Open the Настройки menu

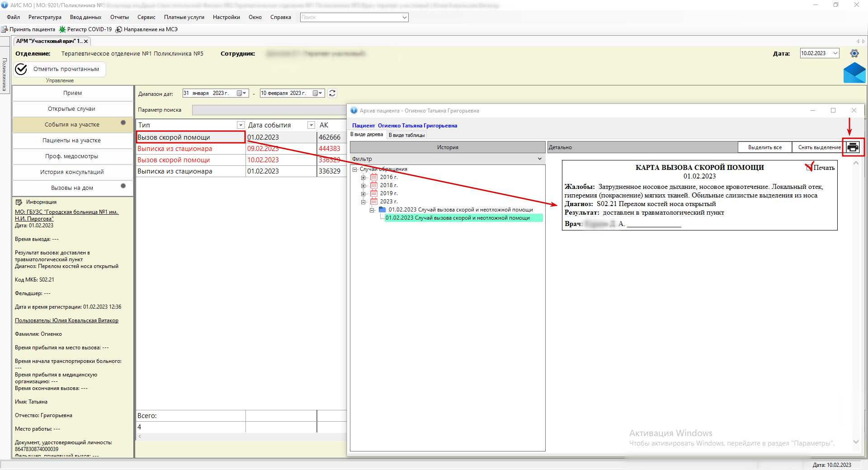click(226, 17)
